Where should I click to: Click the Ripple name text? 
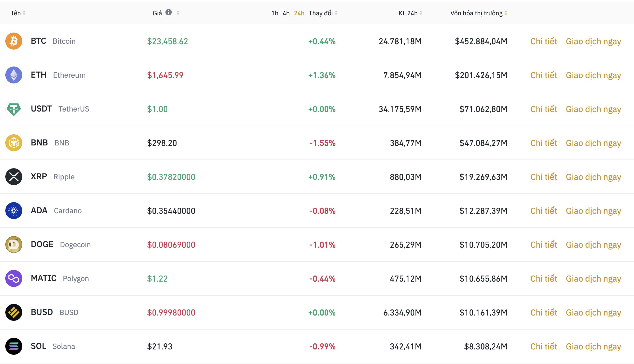pos(64,177)
